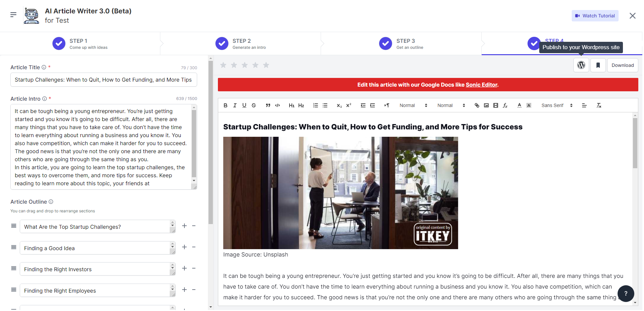Screen dimensions: 644x311
Task: Insert an image into article
Action: tap(486, 105)
